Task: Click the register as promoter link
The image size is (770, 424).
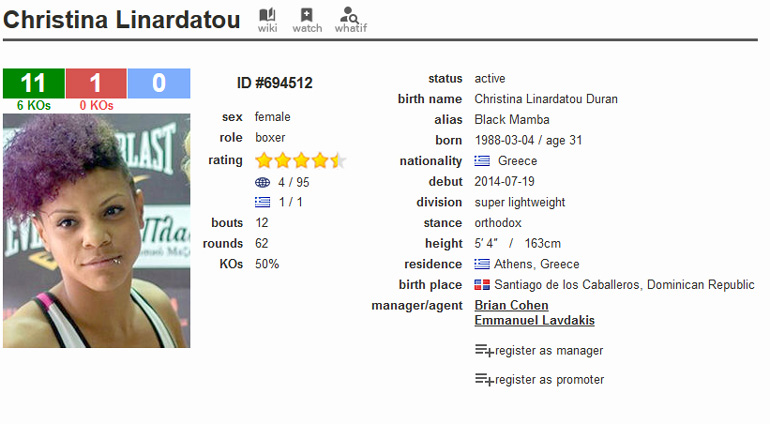Action: (x=549, y=380)
